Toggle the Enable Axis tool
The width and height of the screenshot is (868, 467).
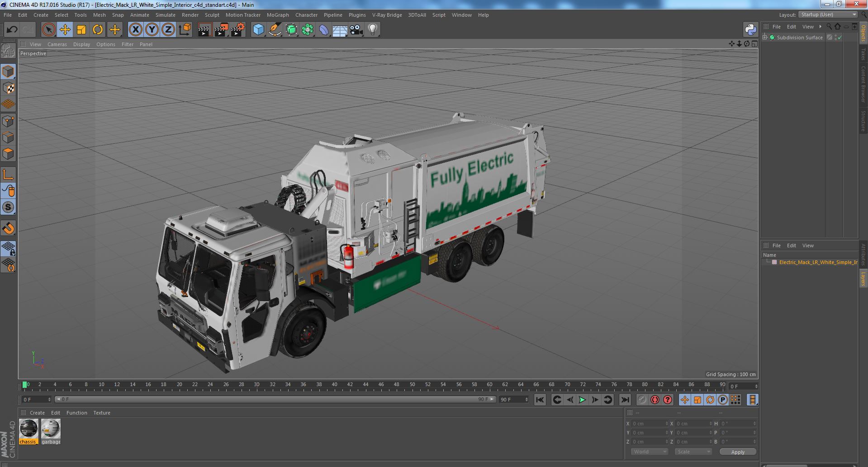pos(8,175)
